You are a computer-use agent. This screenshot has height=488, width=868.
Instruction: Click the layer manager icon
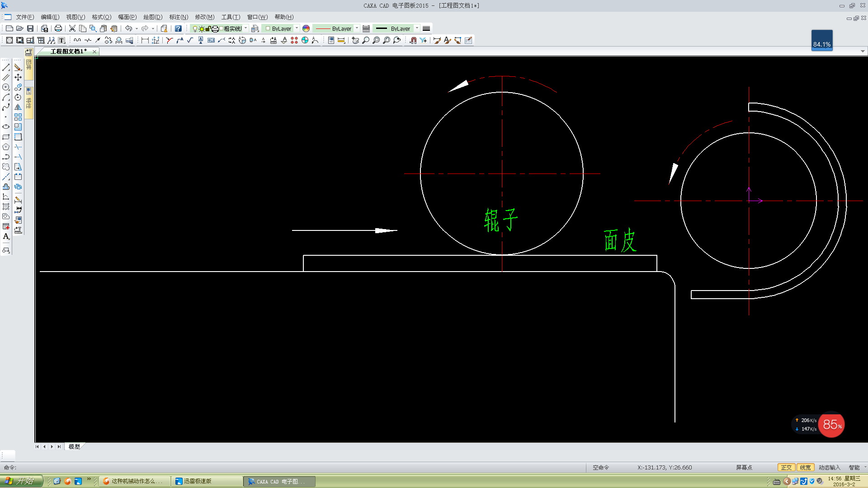[255, 28]
